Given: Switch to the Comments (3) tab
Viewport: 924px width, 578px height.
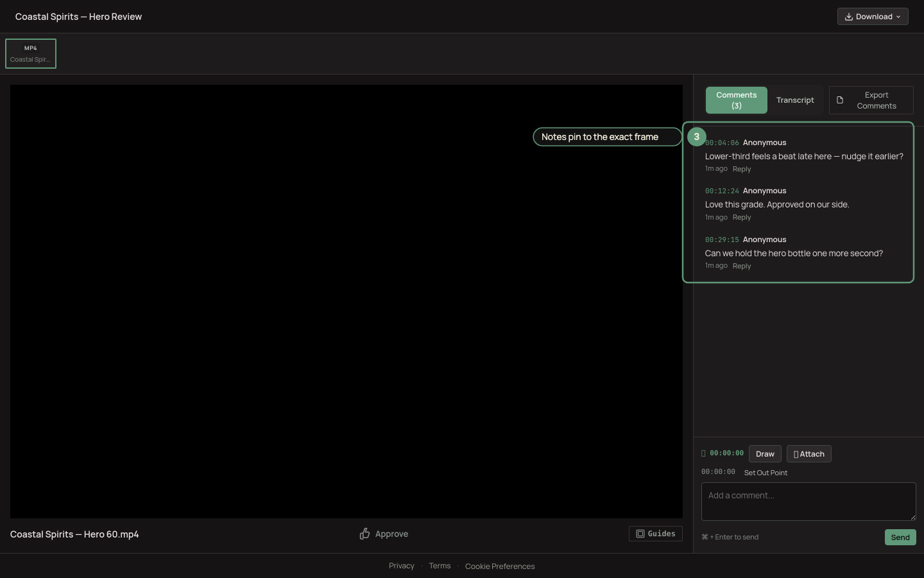Looking at the screenshot, I should coord(737,100).
